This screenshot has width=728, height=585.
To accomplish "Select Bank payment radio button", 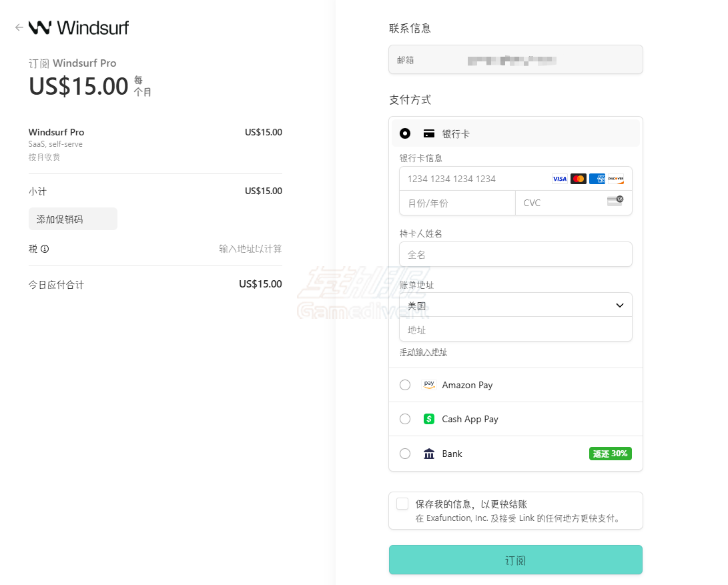I will click(x=405, y=454).
